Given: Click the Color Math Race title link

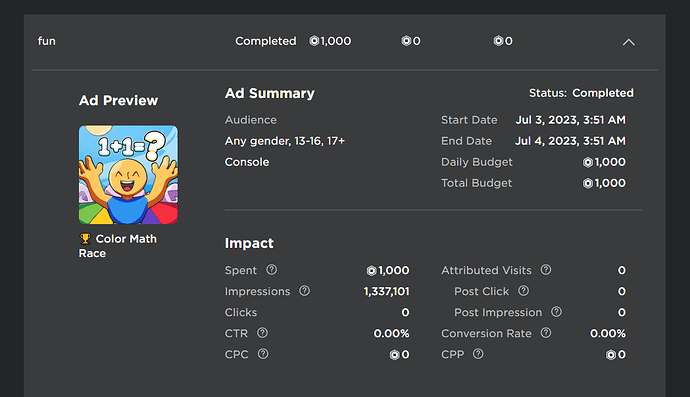Looking at the screenshot, I should pyautogui.click(x=117, y=246).
